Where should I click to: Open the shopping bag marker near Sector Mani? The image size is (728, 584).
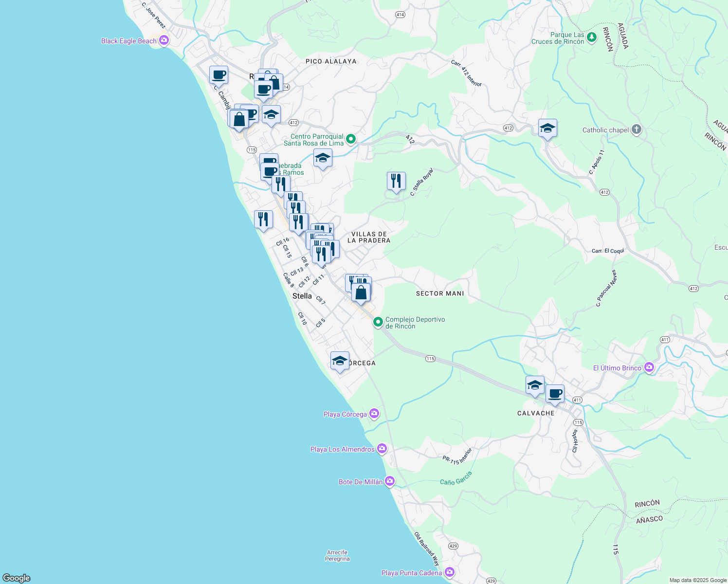tap(361, 293)
